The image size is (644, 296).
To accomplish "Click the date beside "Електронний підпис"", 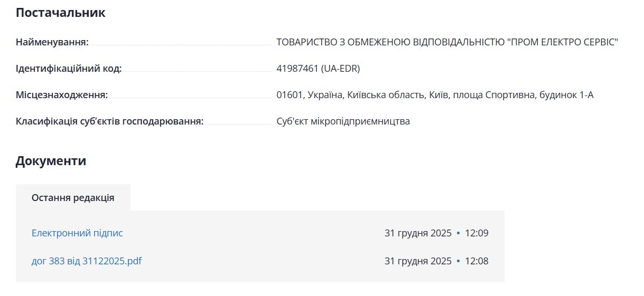I will point(418,233).
